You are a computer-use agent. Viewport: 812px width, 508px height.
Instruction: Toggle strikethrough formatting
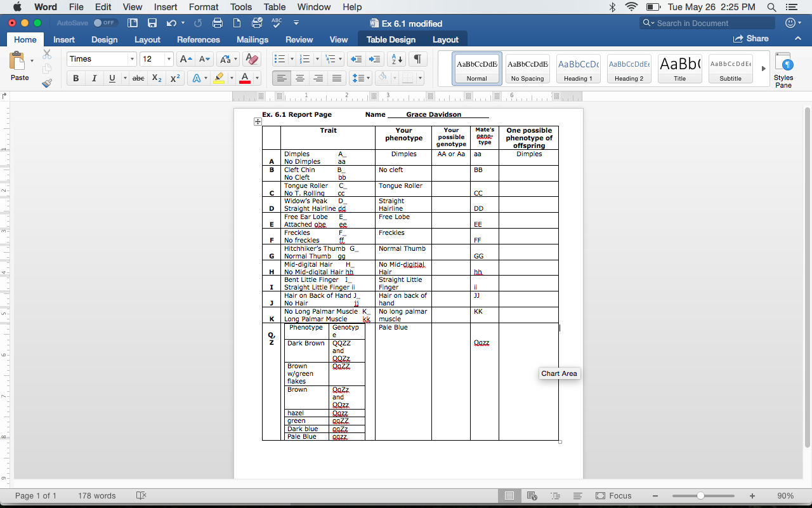tap(139, 78)
